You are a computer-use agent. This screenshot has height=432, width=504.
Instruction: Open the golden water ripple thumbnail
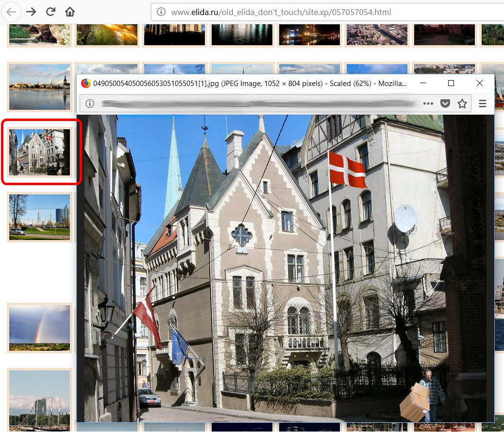tap(107, 35)
